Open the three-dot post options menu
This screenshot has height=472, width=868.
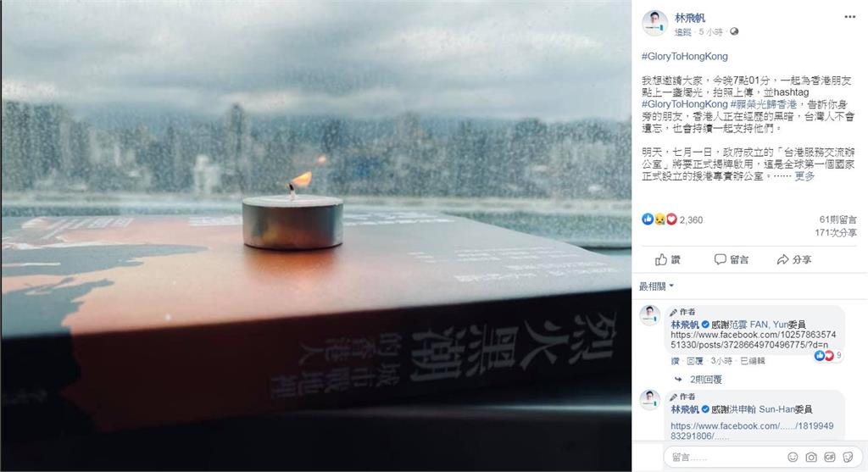pos(849,17)
